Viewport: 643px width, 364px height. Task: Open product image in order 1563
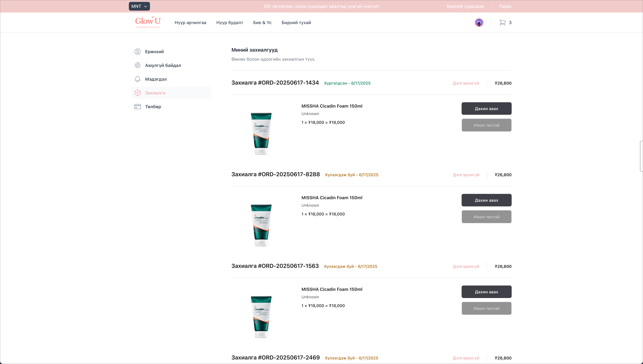pyautogui.click(x=261, y=317)
